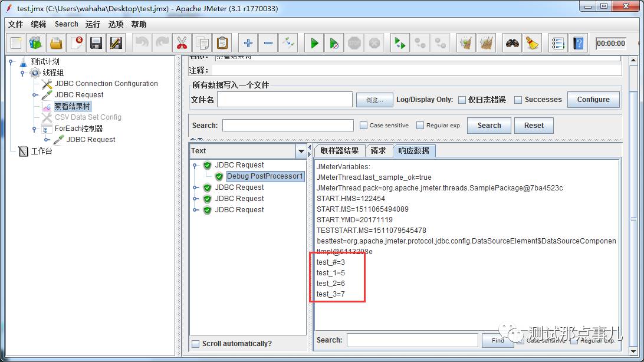This screenshot has width=644, height=362.
Task: Open the 文件 menu
Action: (15, 24)
